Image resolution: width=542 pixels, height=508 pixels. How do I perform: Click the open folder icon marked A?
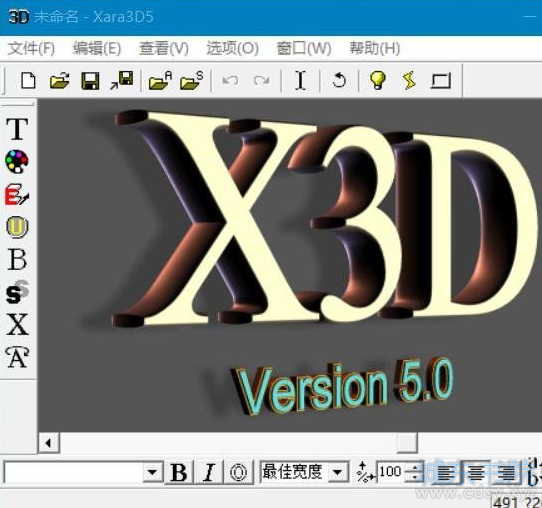(160, 81)
